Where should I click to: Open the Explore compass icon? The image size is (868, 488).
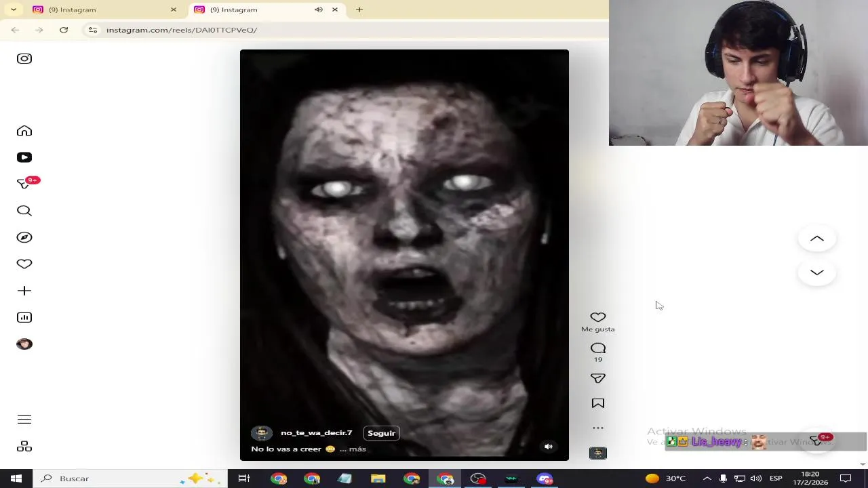[24, 237]
